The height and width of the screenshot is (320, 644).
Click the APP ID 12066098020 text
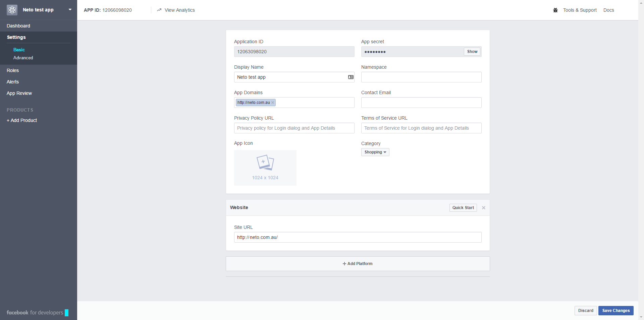point(108,10)
